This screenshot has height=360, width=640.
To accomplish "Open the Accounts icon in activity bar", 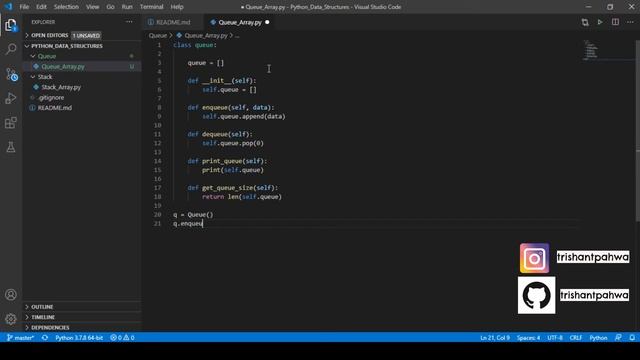I will pyautogui.click(x=11, y=295).
